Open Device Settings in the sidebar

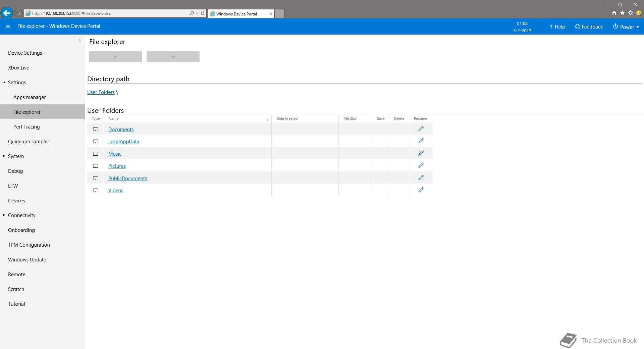25,53
